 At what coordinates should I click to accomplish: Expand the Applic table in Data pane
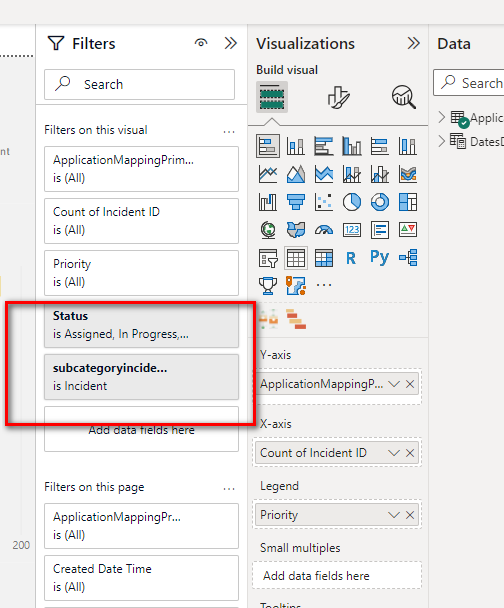(442, 117)
